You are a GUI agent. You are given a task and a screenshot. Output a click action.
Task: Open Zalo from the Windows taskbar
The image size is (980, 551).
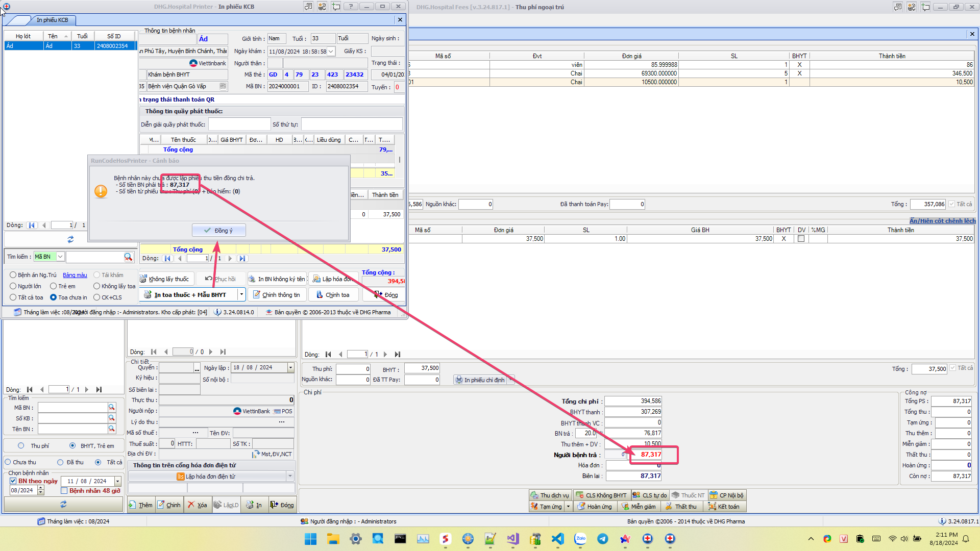580,539
